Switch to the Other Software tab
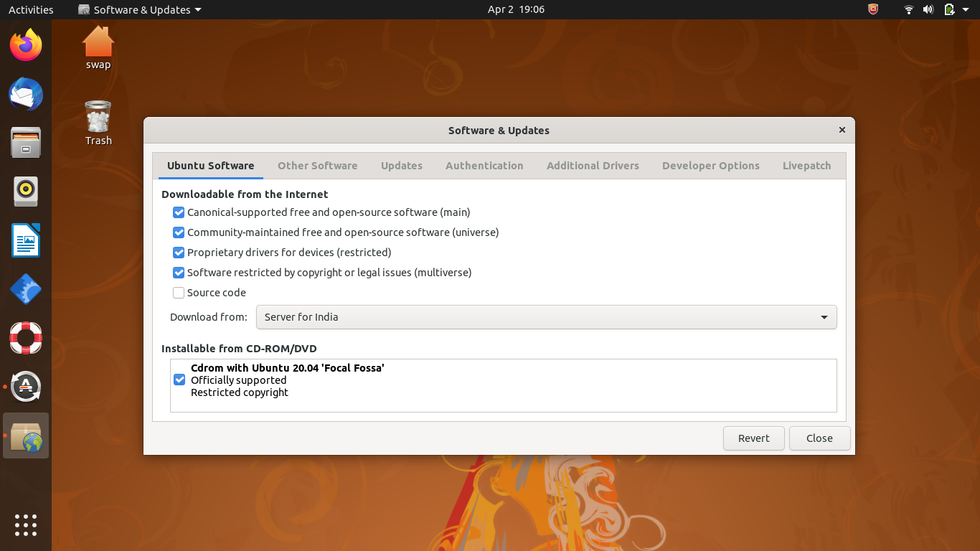980x551 pixels. coord(318,166)
